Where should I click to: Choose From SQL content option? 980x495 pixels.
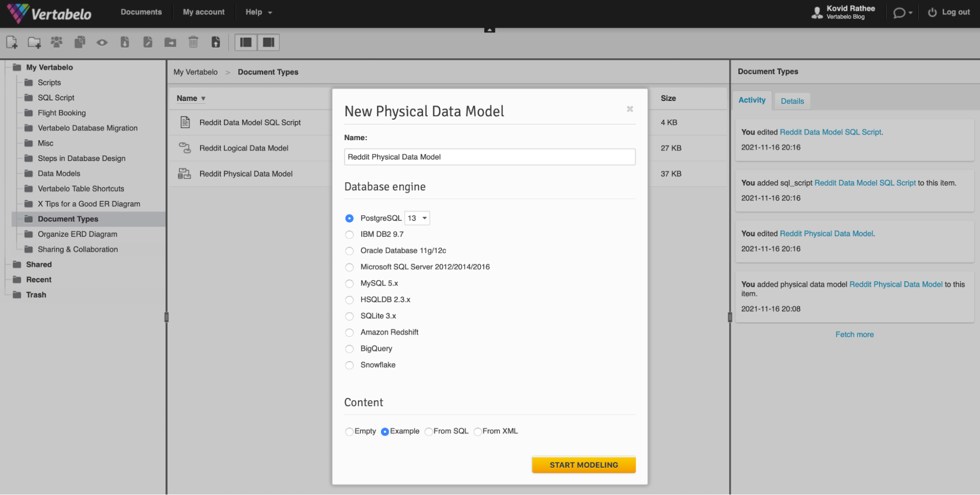pos(428,432)
